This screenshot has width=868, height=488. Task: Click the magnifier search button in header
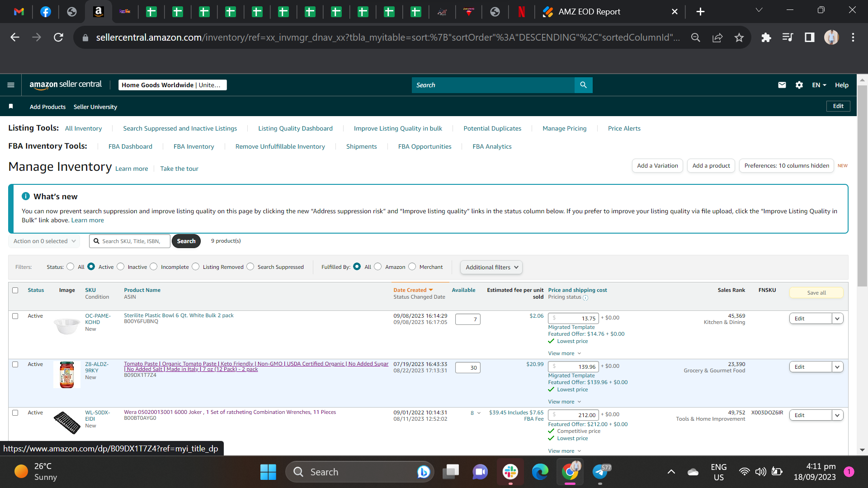(x=583, y=85)
